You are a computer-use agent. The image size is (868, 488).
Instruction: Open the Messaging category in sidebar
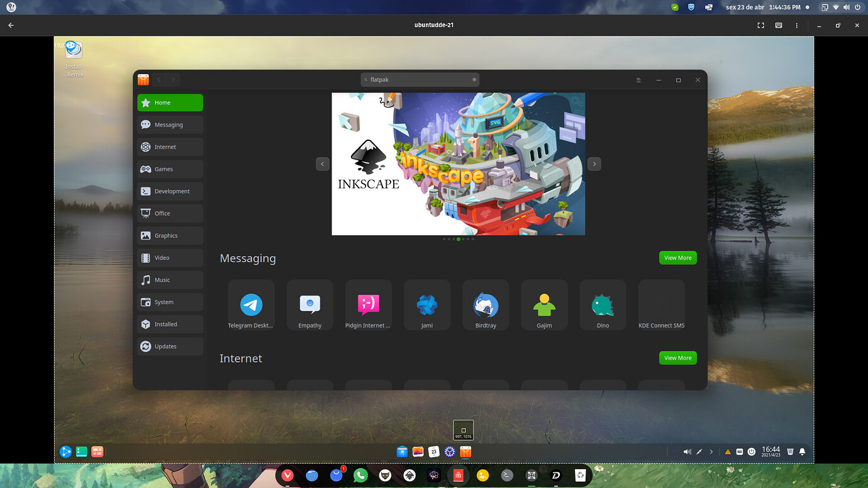(170, 125)
